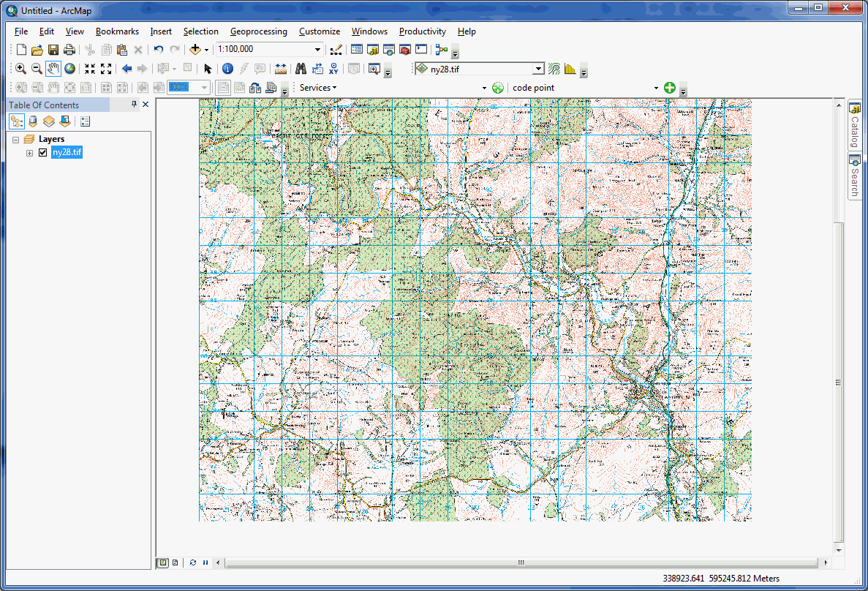Screen dimensions: 868x591
Task: Switch to Layout View button
Action: coord(175,562)
